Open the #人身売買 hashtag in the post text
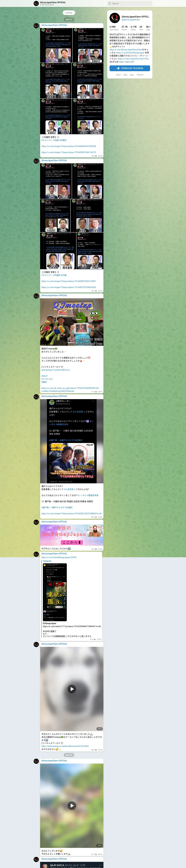The image size is (186, 868). (69, 489)
